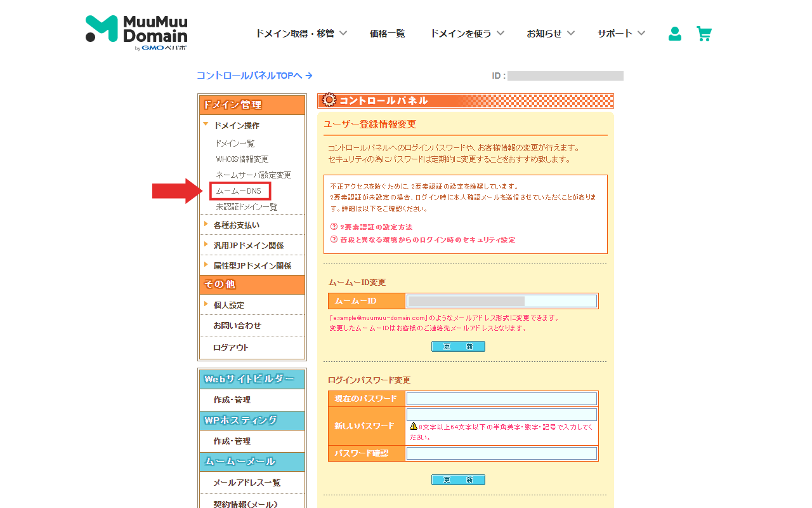
Task: Expand お知らせ dropdown menu
Action: [551, 34]
